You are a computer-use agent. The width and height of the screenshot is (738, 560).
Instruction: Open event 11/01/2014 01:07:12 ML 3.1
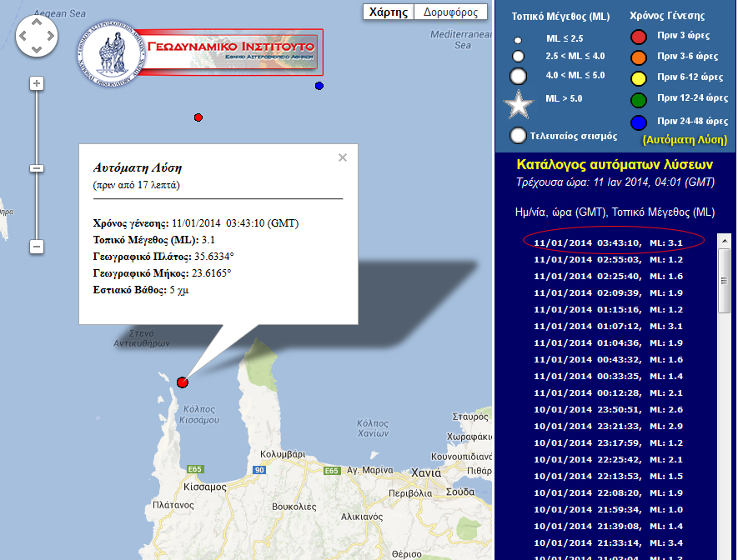pos(609,326)
